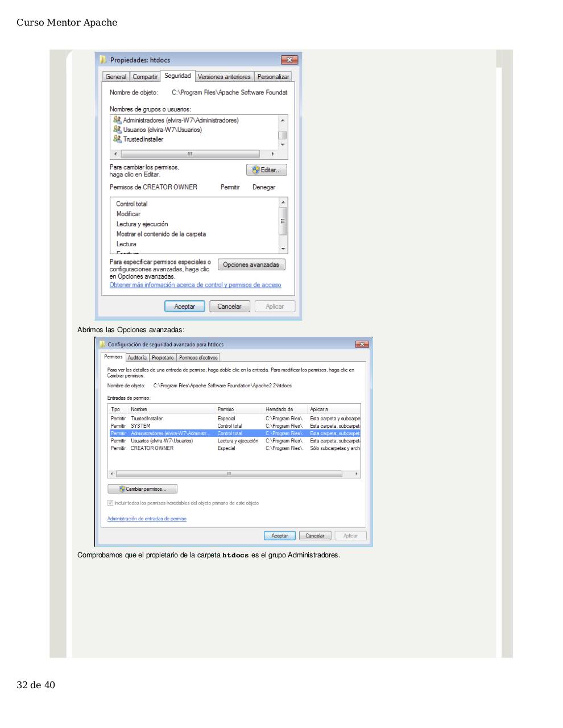Click Administración de entradas de permiso link
The width and height of the screenshot is (563, 728).
(x=146, y=519)
